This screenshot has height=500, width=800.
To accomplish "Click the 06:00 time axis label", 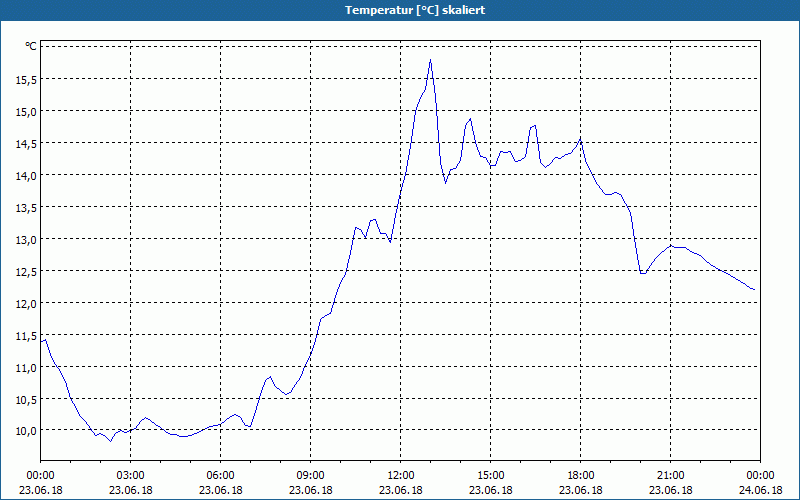I will (220, 476).
